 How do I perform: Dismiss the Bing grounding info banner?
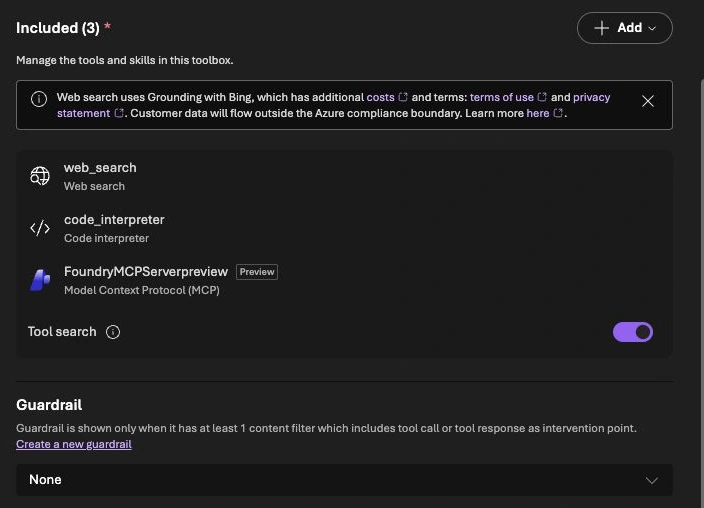[647, 101]
